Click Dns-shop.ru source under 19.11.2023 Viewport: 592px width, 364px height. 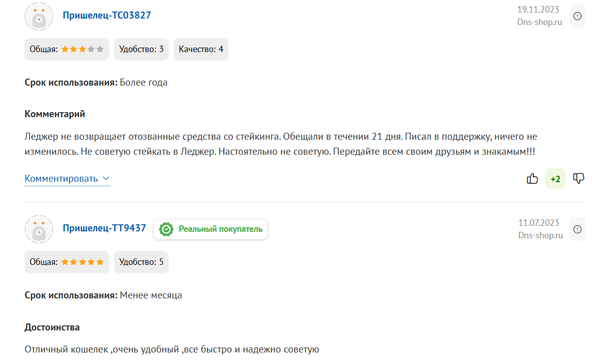539,22
